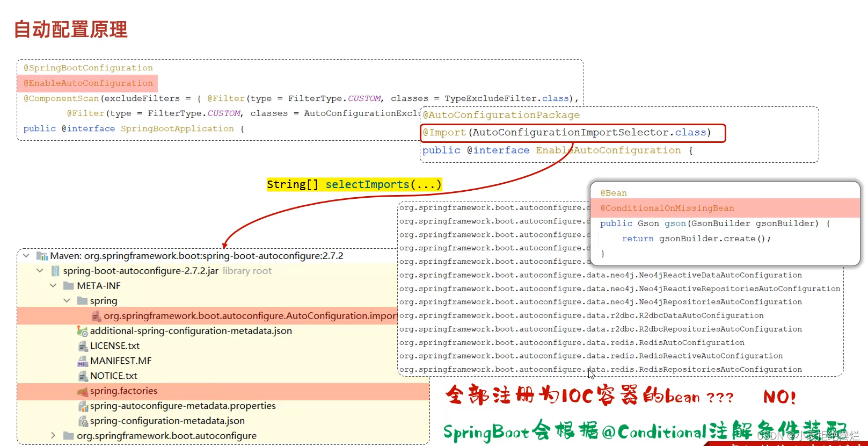Click the String[] selectImports(...) label

[354, 184]
